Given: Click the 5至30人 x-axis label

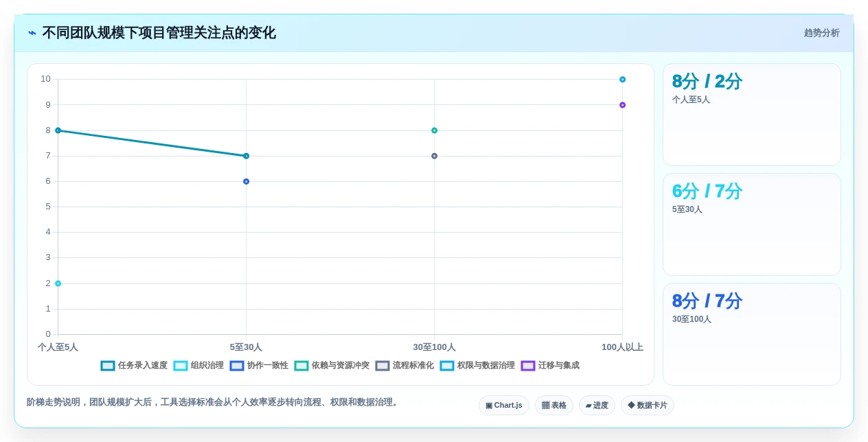Looking at the screenshot, I should 246,347.
